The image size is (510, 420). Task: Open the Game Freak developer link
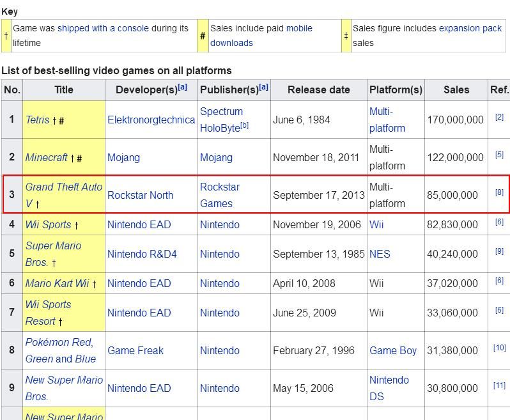point(135,350)
